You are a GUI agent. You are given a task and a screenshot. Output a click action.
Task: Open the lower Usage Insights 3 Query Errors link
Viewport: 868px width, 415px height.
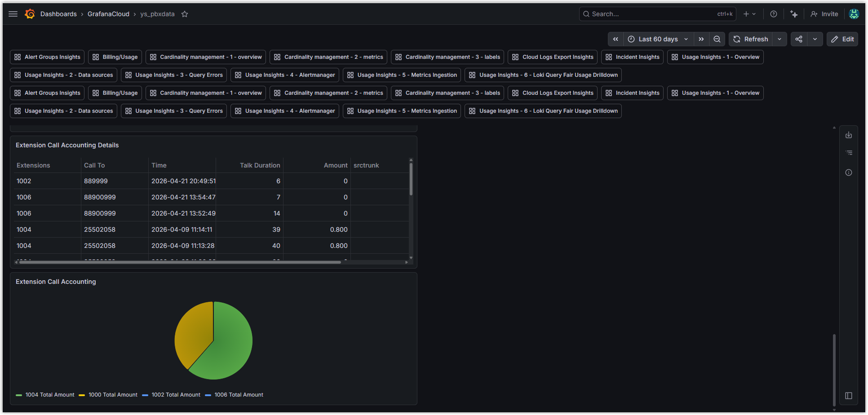click(174, 111)
